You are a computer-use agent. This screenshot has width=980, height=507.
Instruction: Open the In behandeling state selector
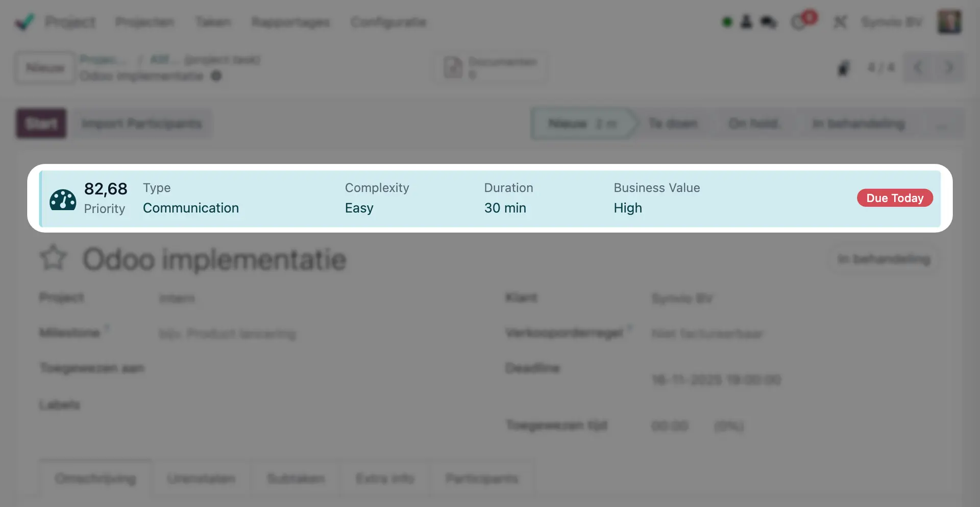(x=884, y=259)
